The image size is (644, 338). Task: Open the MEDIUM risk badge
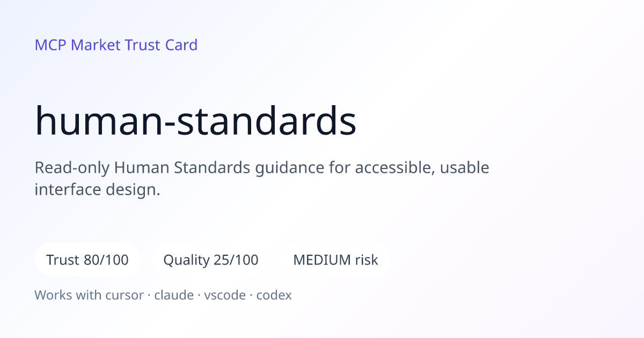click(x=335, y=260)
